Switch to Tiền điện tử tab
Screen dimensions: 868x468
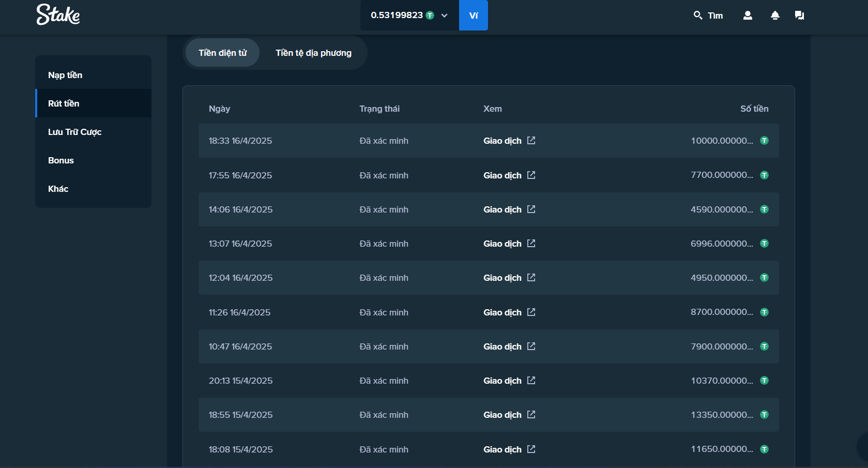[x=222, y=53]
